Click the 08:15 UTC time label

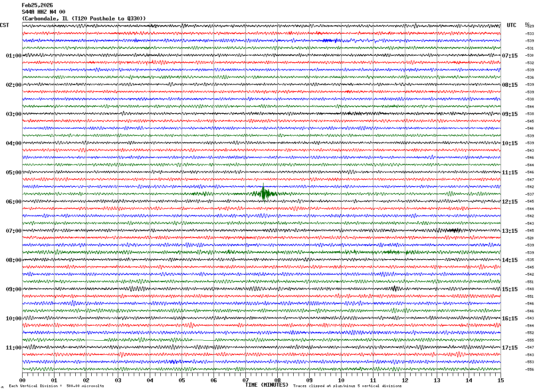click(510, 85)
